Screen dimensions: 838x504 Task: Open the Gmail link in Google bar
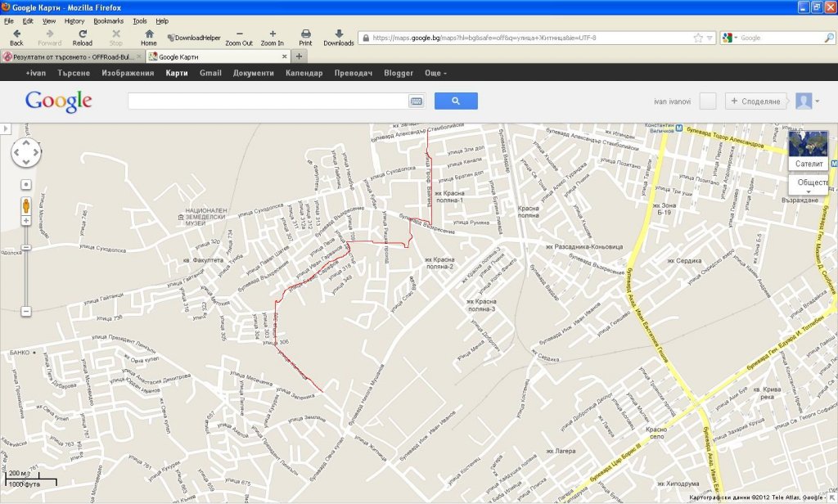[210, 73]
